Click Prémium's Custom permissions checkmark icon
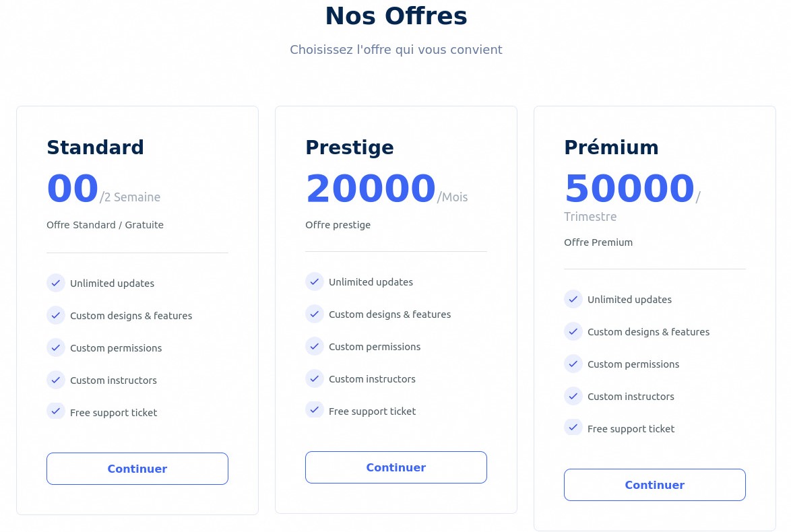Screen dimensions: 791x532 click(x=573, y=364)
